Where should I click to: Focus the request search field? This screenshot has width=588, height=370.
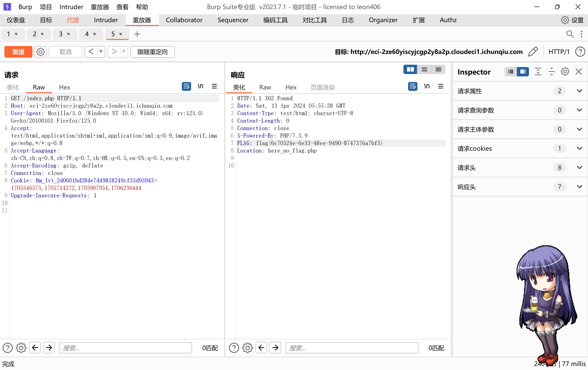tap(126, 348)
